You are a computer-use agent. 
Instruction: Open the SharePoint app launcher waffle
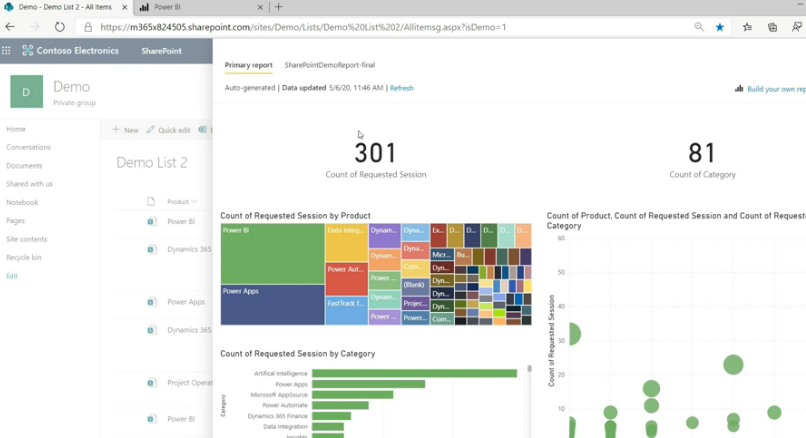click(x=6, y=50)
